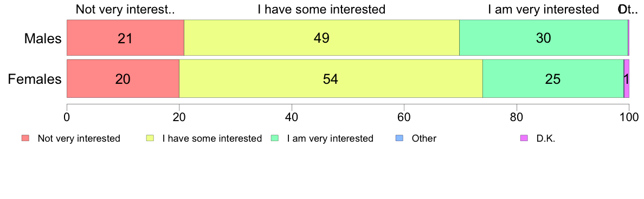Click the Males row label
The image size is (644, 199).
43,38
